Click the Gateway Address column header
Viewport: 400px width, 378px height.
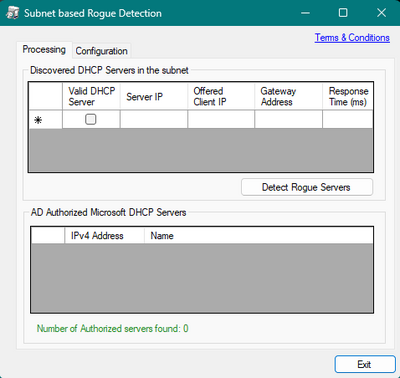(288, 96)
